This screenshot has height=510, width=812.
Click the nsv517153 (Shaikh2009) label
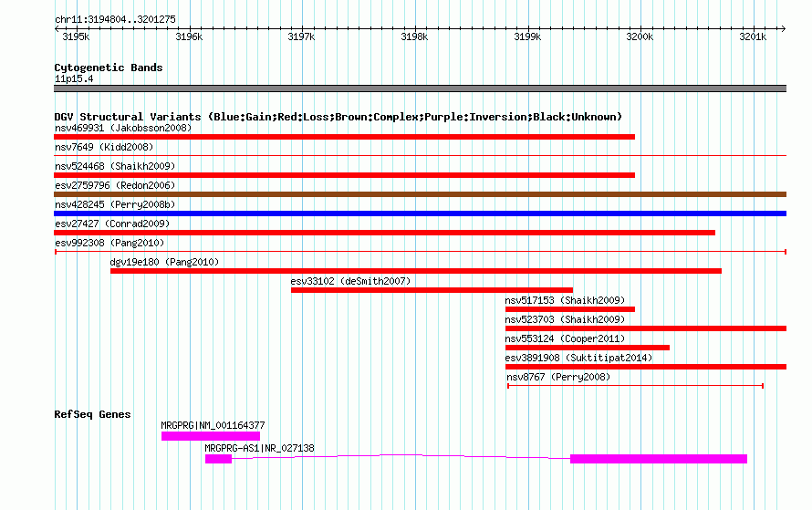[565, 300]
